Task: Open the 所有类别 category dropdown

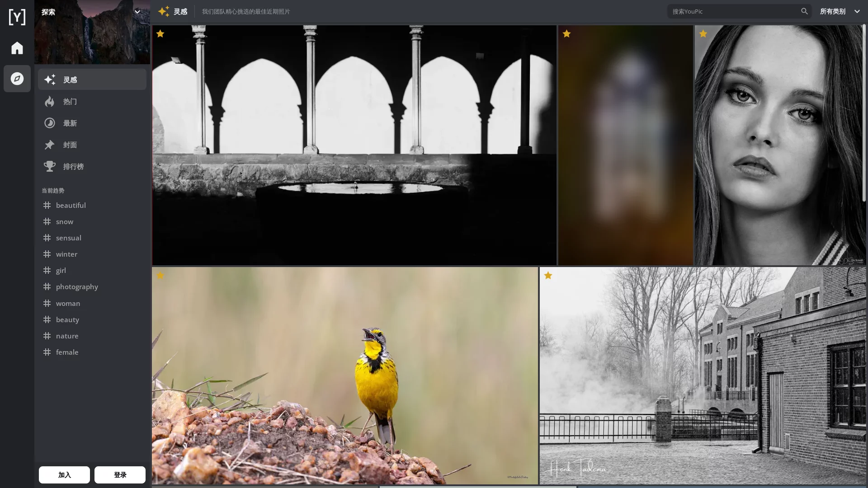Action: point(840,11)
